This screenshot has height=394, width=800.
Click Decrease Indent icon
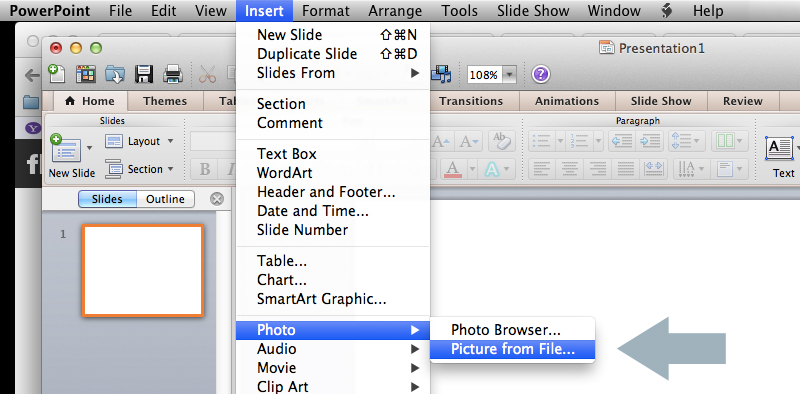pos(621,141)
